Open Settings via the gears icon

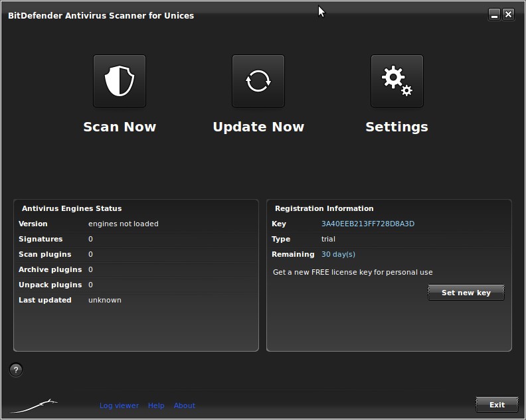click(397, 81)
